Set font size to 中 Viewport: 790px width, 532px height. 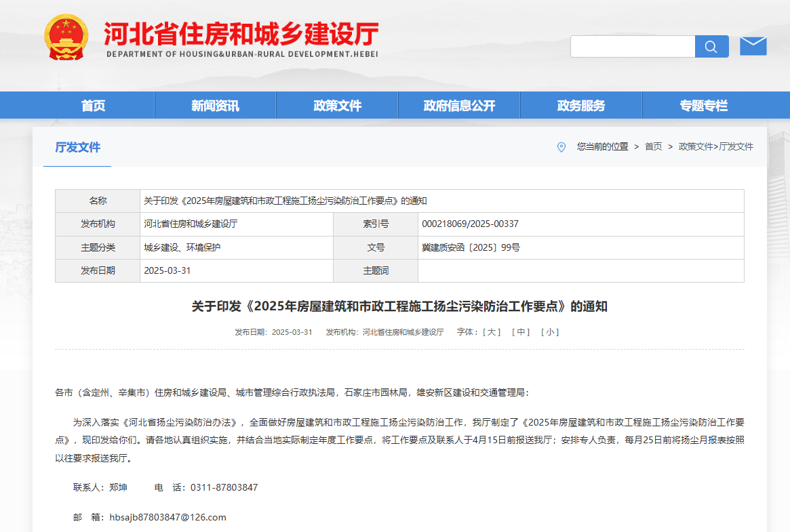[521, 332]
